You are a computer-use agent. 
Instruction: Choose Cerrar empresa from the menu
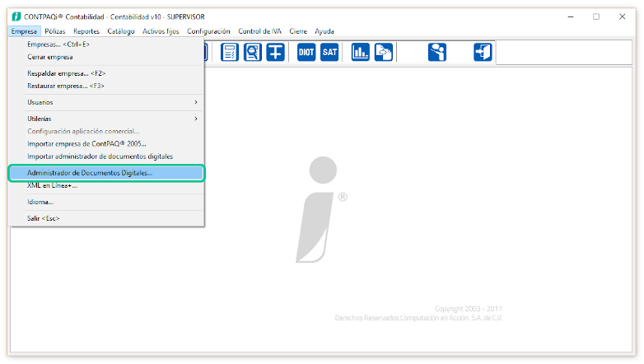coord(50,57)
